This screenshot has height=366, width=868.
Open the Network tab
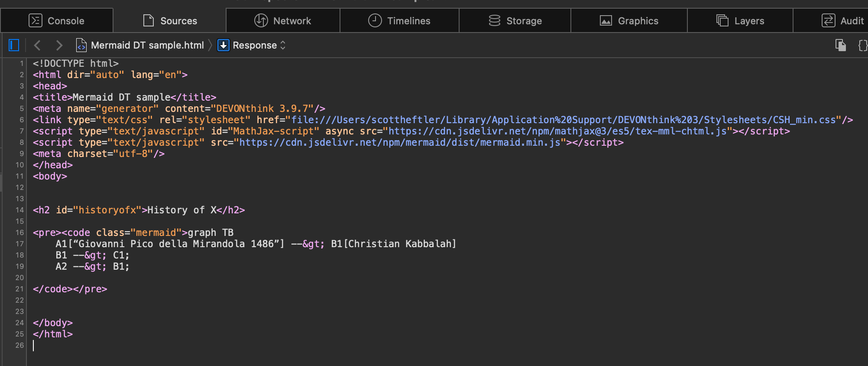(x=283, y=20)
